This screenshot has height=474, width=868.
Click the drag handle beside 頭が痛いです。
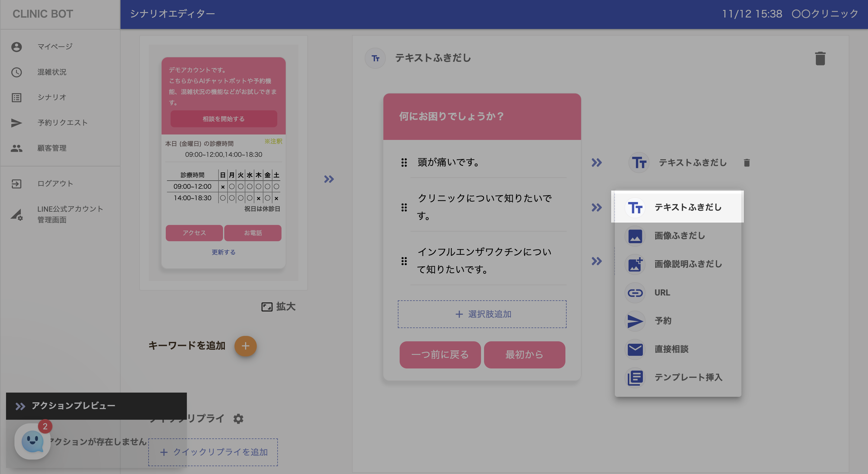point(404,163)
